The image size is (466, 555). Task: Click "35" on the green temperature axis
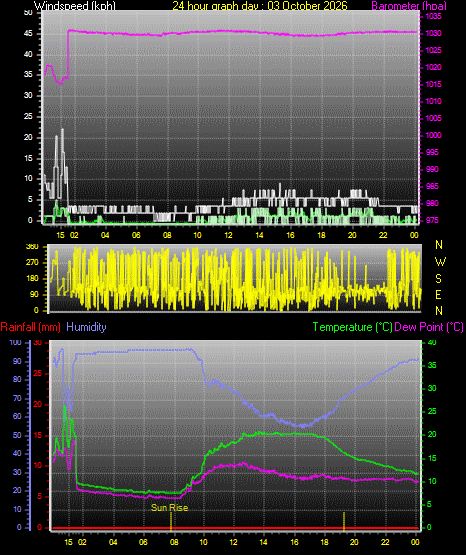coord(432,366)
